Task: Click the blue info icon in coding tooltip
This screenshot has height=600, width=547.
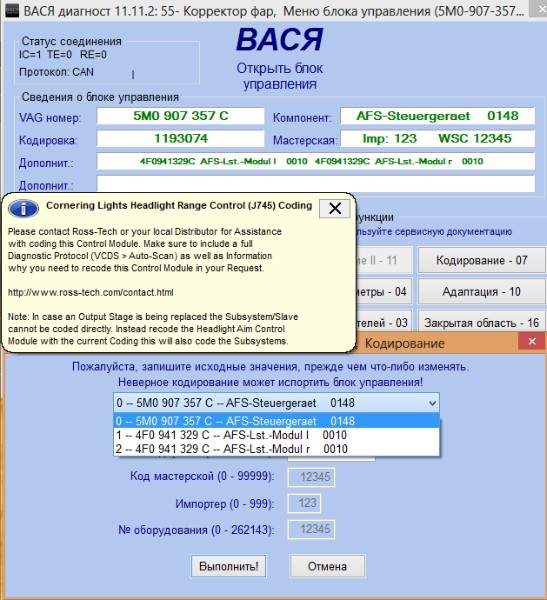Action: pos(23,209)
